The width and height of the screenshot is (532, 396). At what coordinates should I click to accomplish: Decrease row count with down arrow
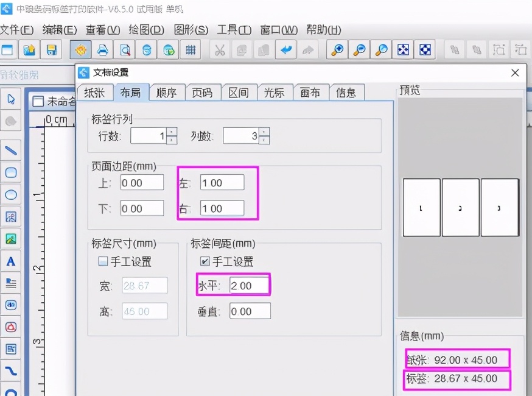click(172, 140)
